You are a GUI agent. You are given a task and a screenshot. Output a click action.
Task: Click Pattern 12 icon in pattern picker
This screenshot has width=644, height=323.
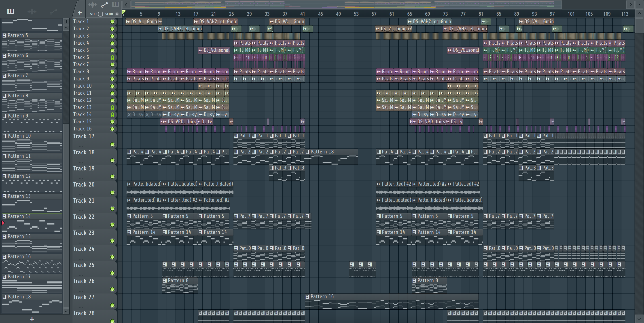tap(4, 176)
